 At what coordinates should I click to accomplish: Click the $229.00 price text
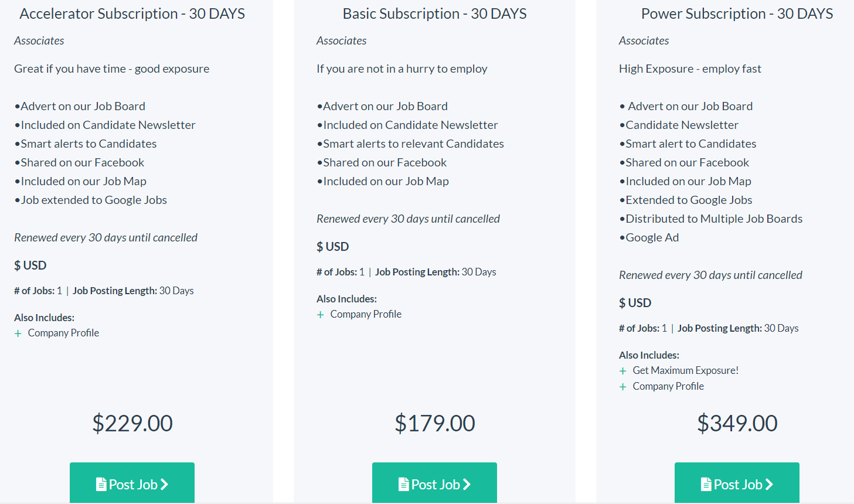tap(132, 423)
